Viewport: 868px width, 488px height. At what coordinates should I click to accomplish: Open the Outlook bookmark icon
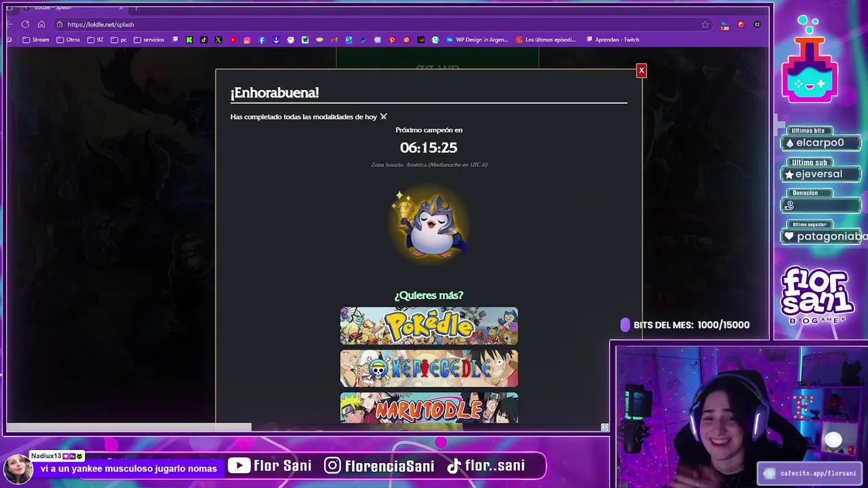348,40
